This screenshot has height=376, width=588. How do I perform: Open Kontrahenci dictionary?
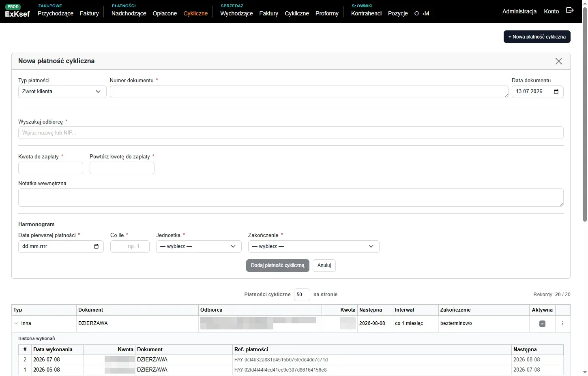click(366, 13)
